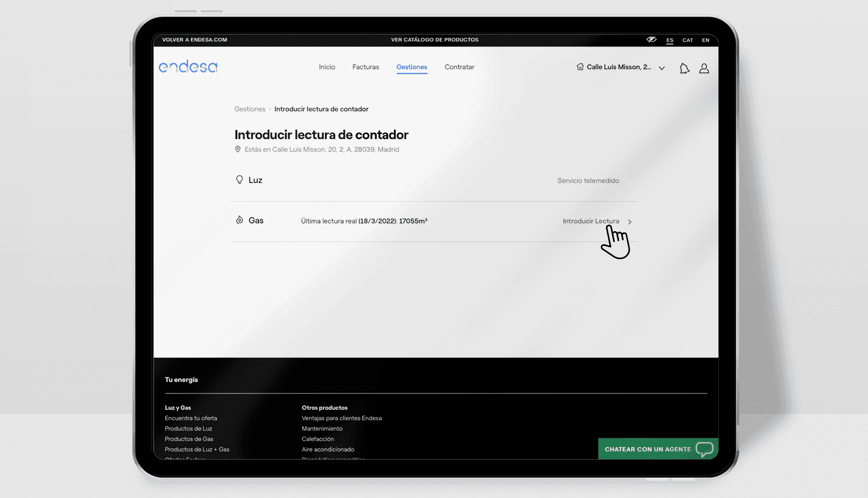Image resolution: width=868 pixels, height=498 pixels.
Task: Click the flame icon beside Gas
Action: [239, 220]
